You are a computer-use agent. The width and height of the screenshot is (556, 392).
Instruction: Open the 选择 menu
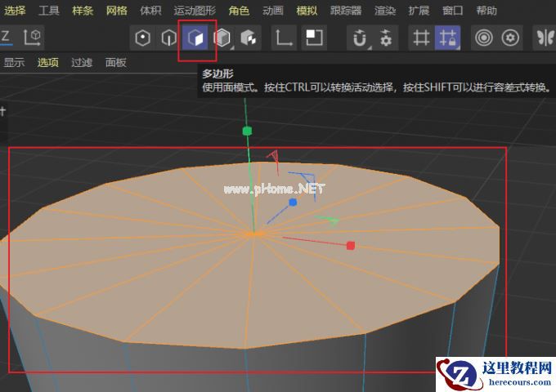[14, 11]
